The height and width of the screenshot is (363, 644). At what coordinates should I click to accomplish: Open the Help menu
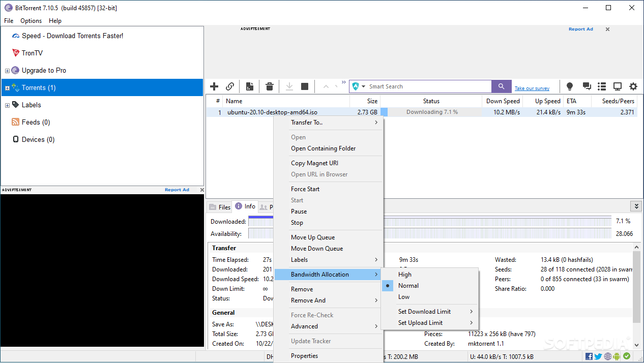(x=55, y=21)
